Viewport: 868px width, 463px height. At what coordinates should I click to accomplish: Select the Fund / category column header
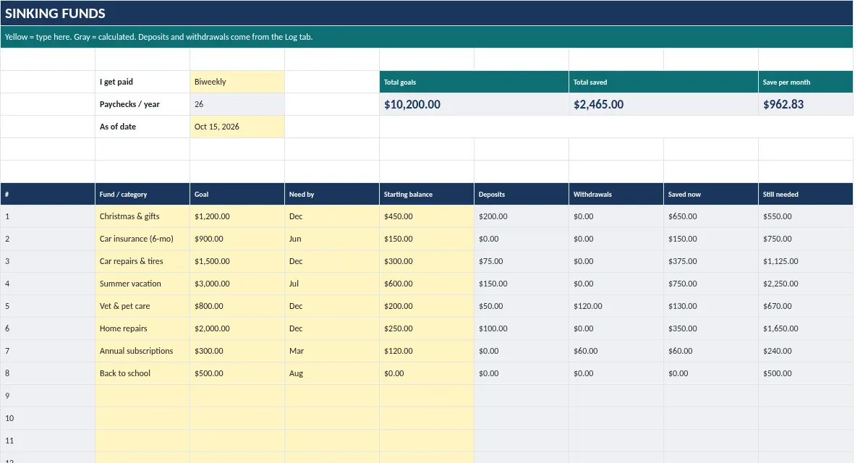(x=142, y=194)
